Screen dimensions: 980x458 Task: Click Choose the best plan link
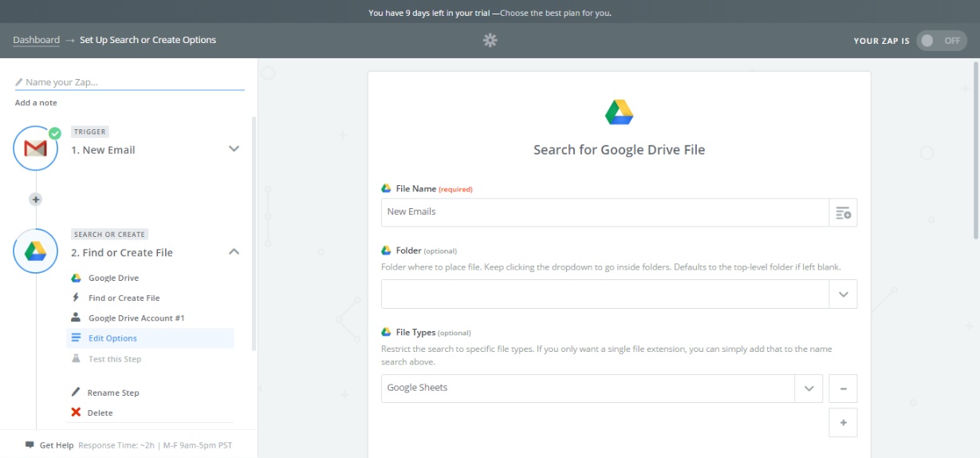557,13
